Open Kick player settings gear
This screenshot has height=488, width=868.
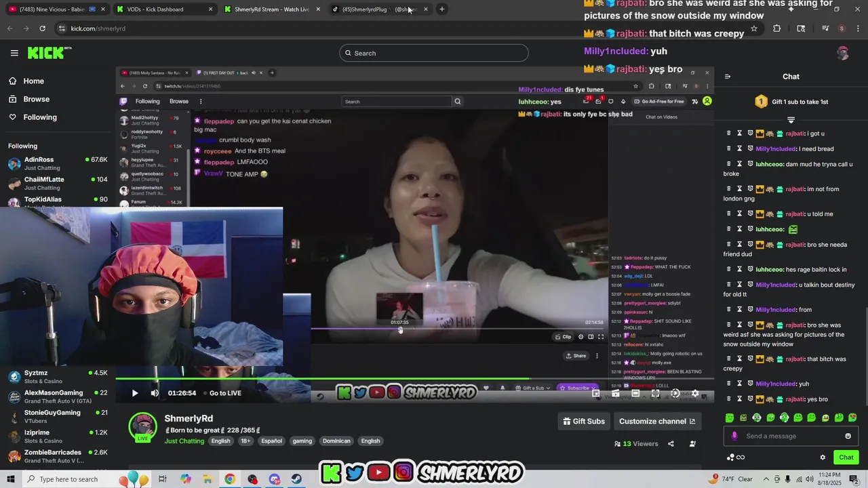click(x=695, y=393)
